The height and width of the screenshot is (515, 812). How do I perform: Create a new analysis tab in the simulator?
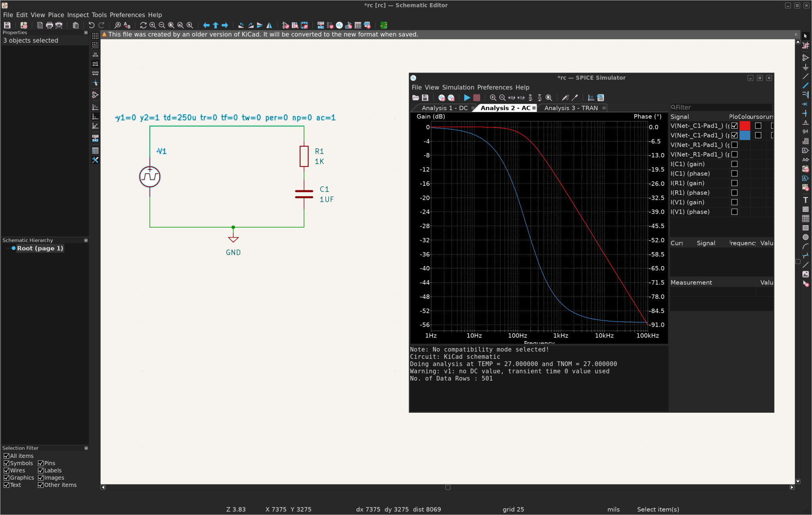[x=442, y=98]
